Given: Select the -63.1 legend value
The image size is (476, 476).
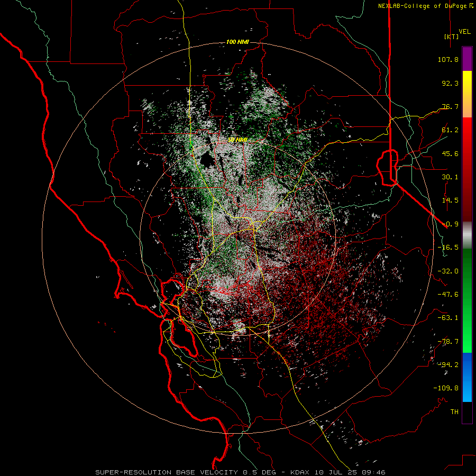Looking at the screenshot, I should [x=448, y=318].
